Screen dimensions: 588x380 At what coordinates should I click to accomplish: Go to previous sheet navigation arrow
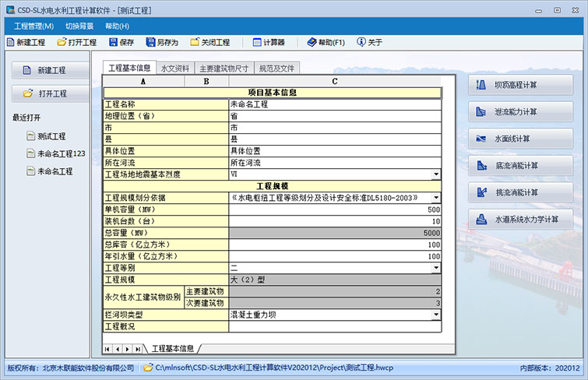[x=118, y=349]
